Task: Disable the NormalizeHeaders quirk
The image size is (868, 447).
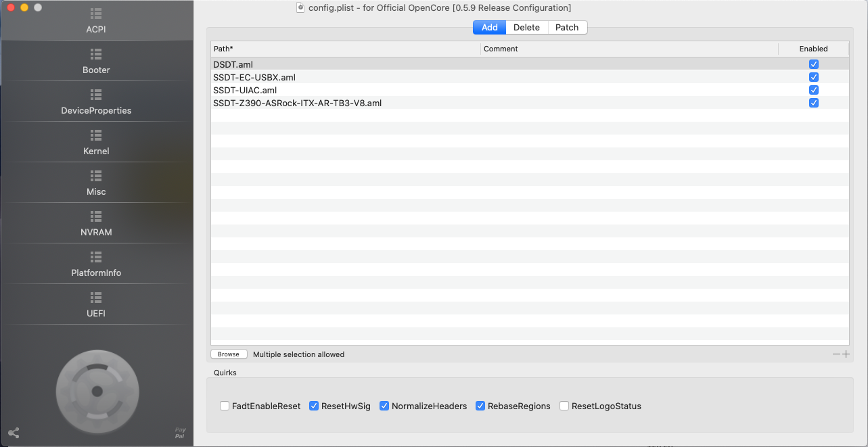Action: click(384, 406)
